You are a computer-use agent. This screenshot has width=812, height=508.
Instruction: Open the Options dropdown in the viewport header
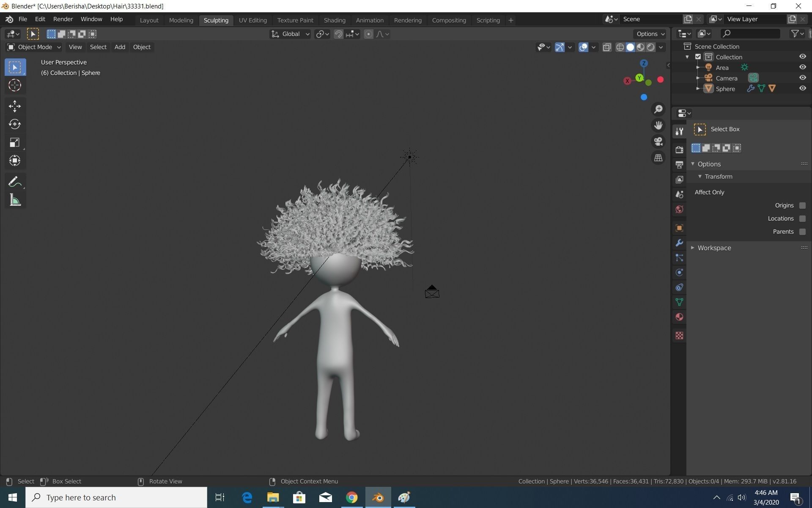tap(650, 34)
